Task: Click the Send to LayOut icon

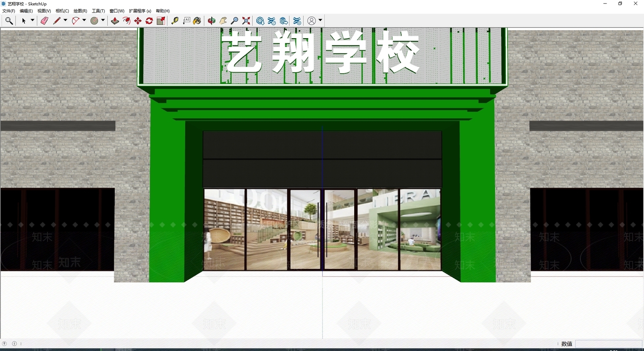Action: point(284,21)
